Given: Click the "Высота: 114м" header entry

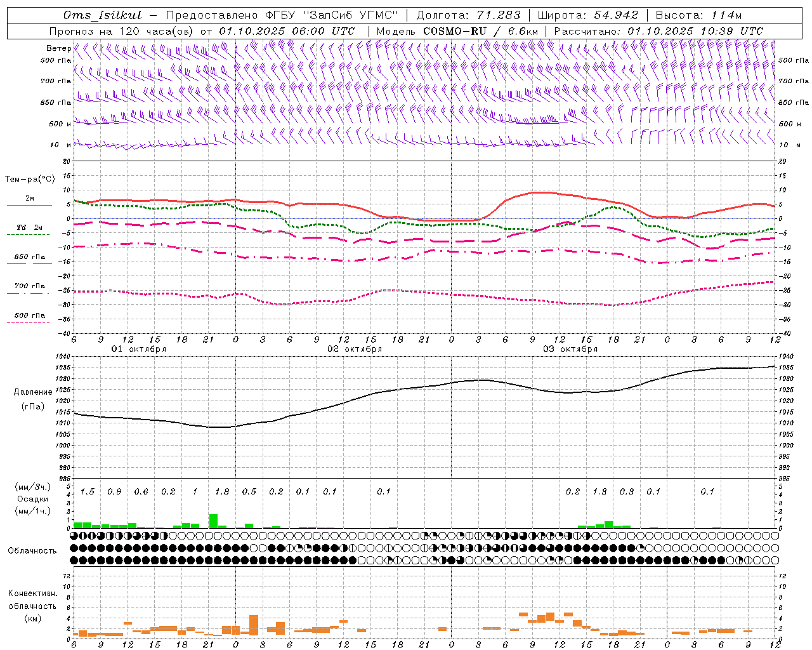Looking at the screenshot, I should pyautogui.click(x=698, y=15).
